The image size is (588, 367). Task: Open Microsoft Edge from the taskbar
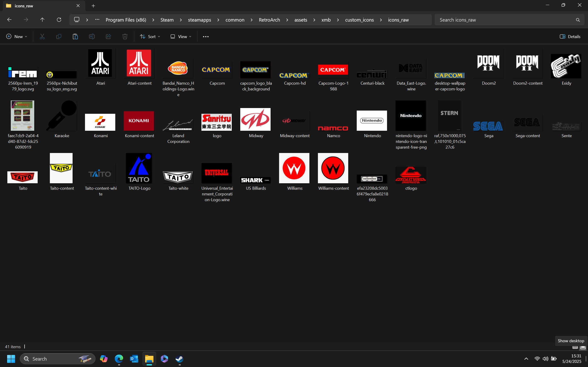coord(119,359)
